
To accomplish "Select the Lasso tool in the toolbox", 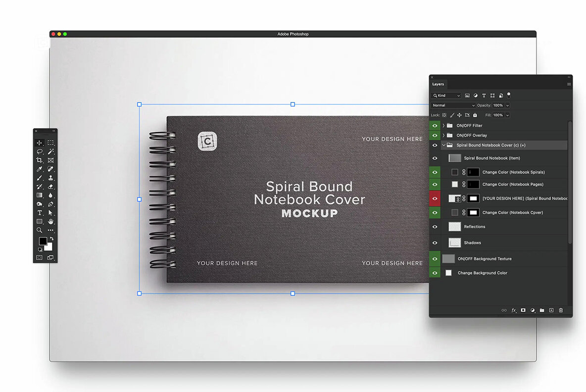I will point(39,151).
